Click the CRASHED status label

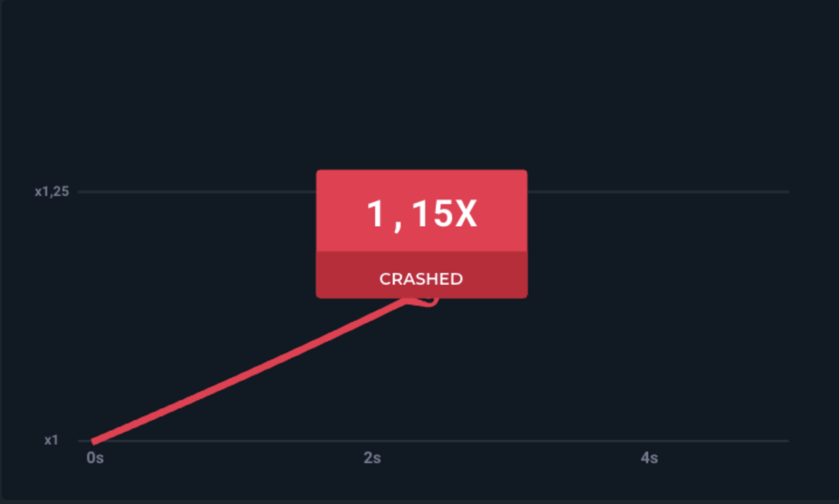(421, 279)
